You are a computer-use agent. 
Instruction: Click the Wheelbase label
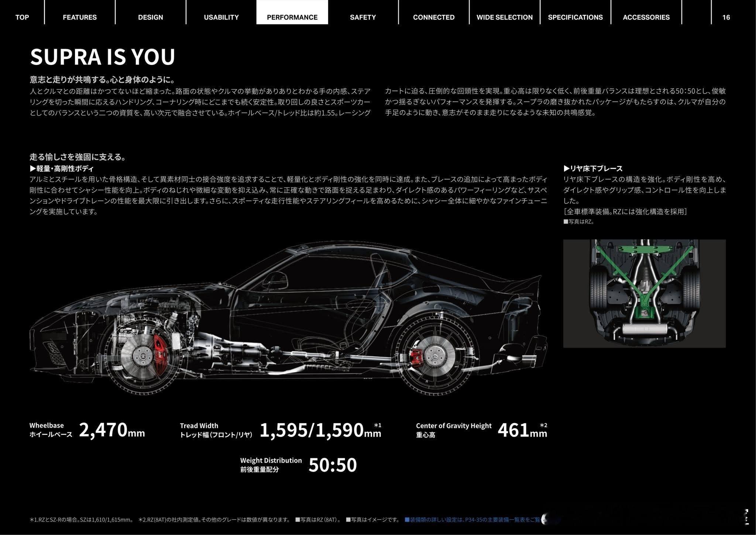point(47,425)
